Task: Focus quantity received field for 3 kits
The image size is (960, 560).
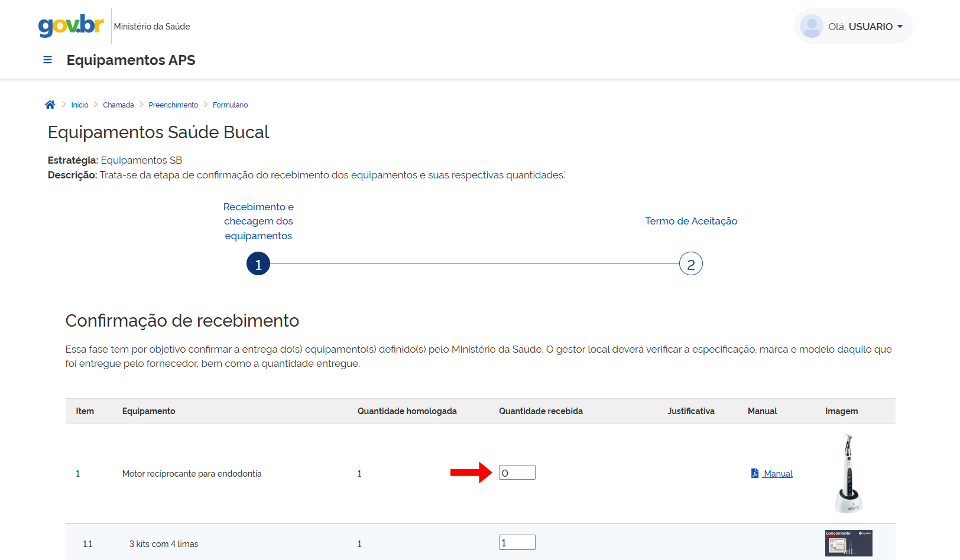Action: point(517,542)
